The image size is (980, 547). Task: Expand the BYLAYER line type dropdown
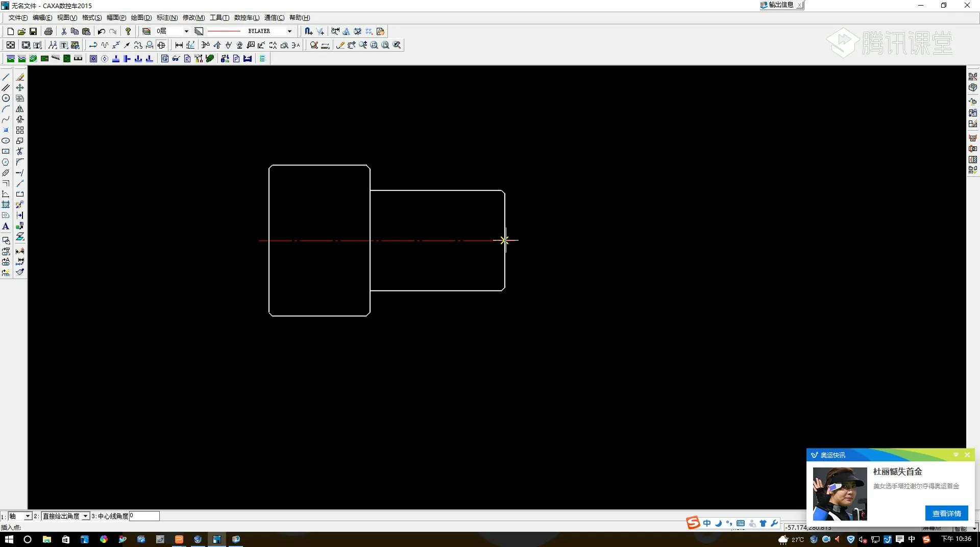pos(289,31)
